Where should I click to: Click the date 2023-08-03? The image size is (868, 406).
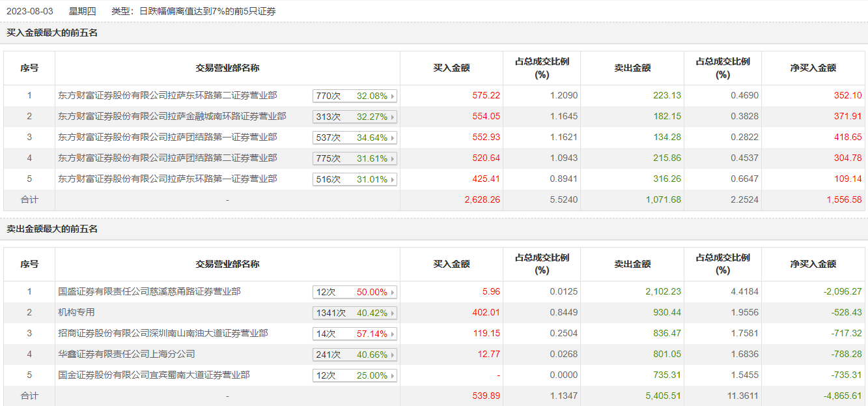click(30, 11)
